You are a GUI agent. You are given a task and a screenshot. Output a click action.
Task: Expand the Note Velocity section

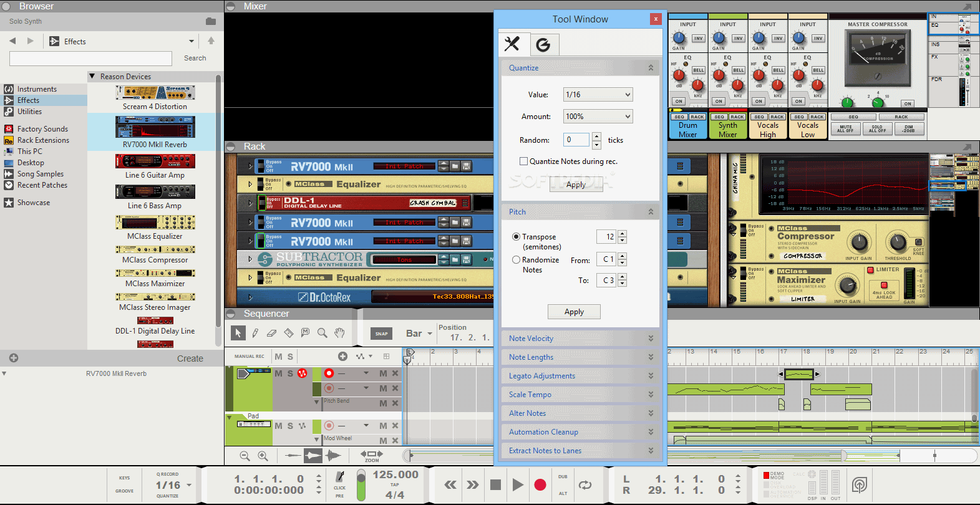coord(580,339)
